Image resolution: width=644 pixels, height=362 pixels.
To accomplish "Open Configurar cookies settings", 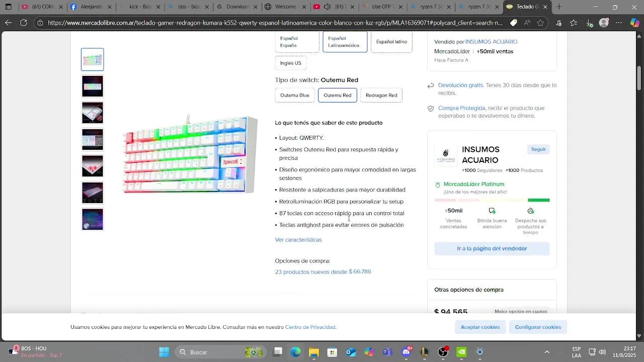I will (538, 327).
